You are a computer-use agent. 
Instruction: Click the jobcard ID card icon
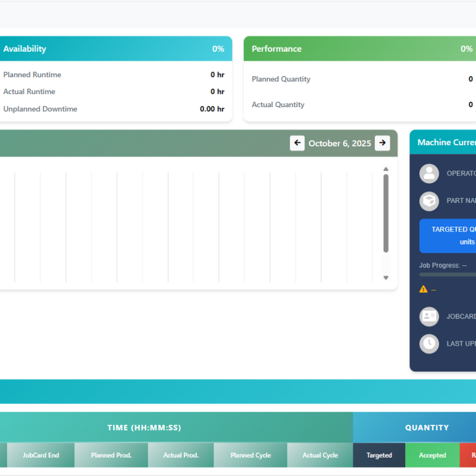(x=429, y=317)
